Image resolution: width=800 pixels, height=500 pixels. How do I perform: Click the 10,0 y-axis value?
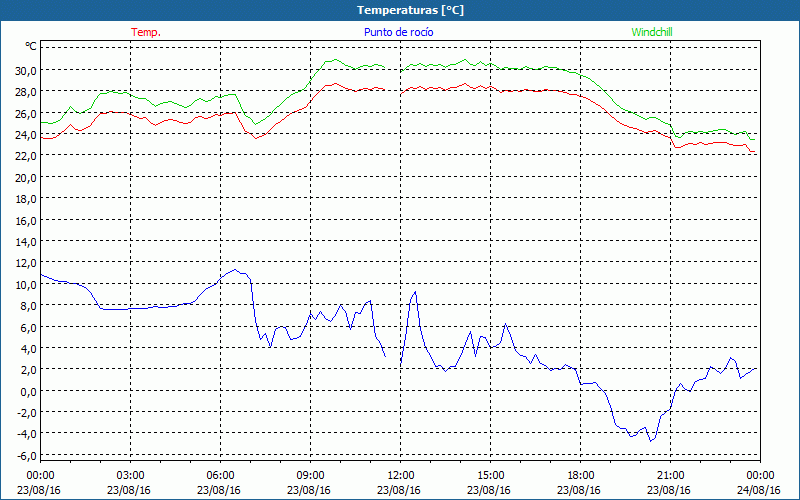point(27,284)
